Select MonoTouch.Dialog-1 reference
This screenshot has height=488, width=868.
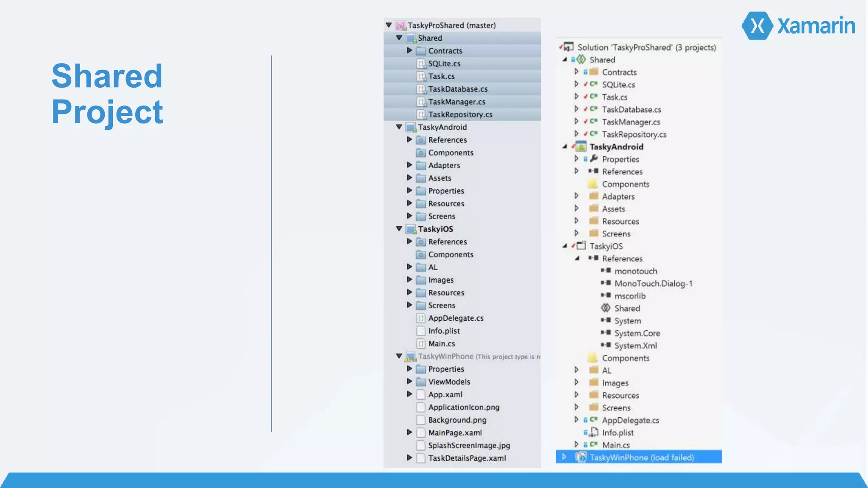tap(653, 283)
